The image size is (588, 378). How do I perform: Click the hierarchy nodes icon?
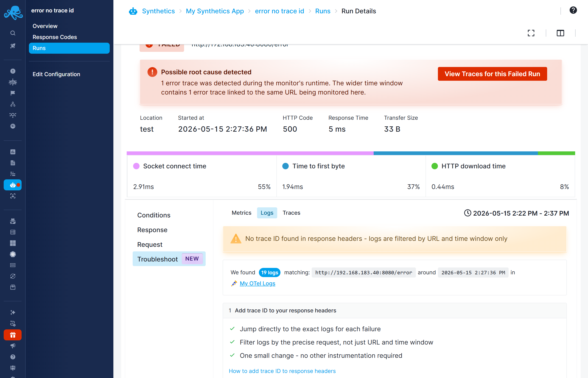[13, 104]
